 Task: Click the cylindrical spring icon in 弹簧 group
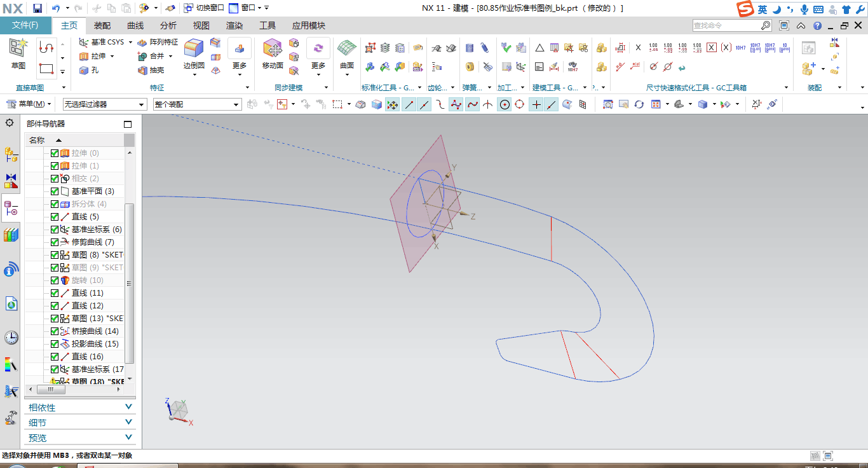(x=470, y=48)
